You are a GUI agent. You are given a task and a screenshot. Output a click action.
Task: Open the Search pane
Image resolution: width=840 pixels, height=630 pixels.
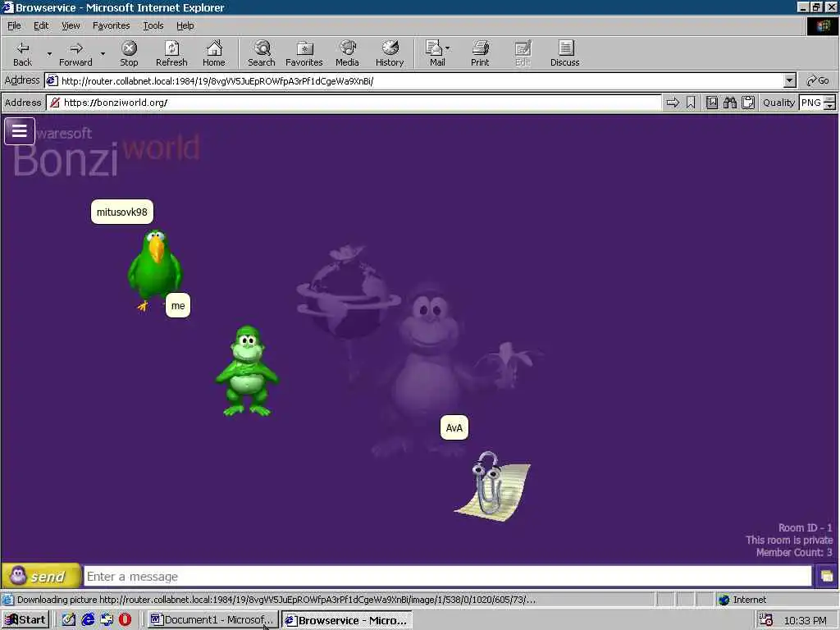pos(262,53)
